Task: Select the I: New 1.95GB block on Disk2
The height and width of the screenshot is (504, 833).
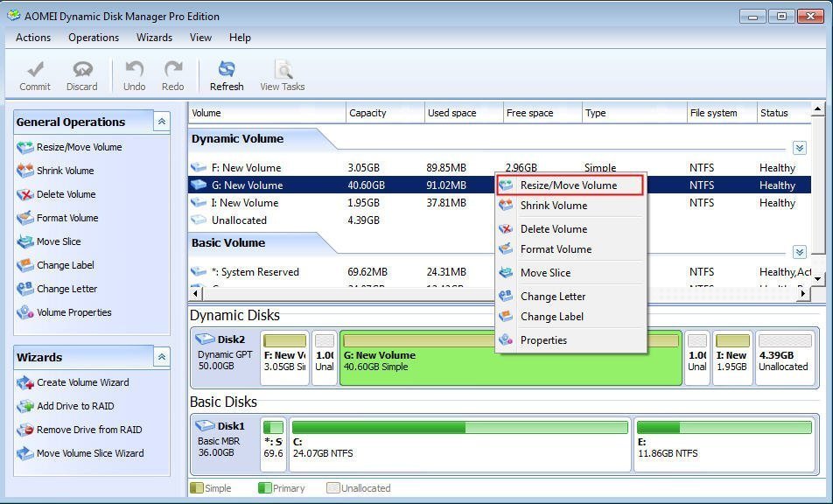Action: pos(732,358)
